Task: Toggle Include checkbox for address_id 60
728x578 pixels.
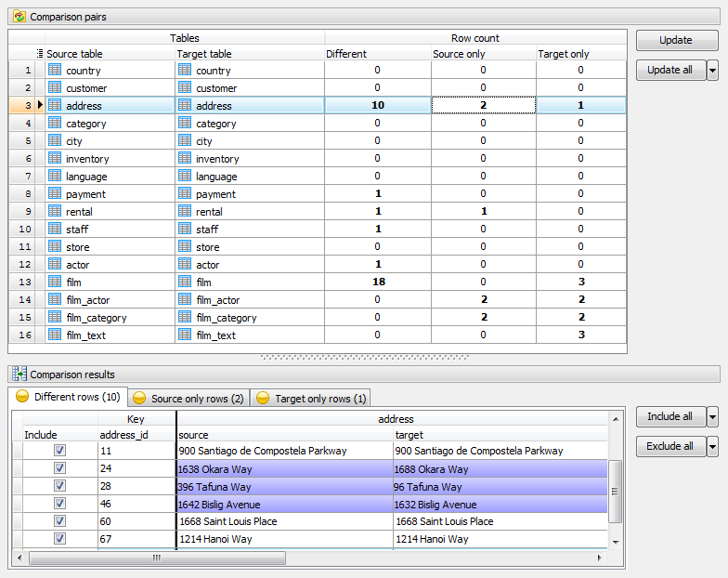Action: (60, 521)
